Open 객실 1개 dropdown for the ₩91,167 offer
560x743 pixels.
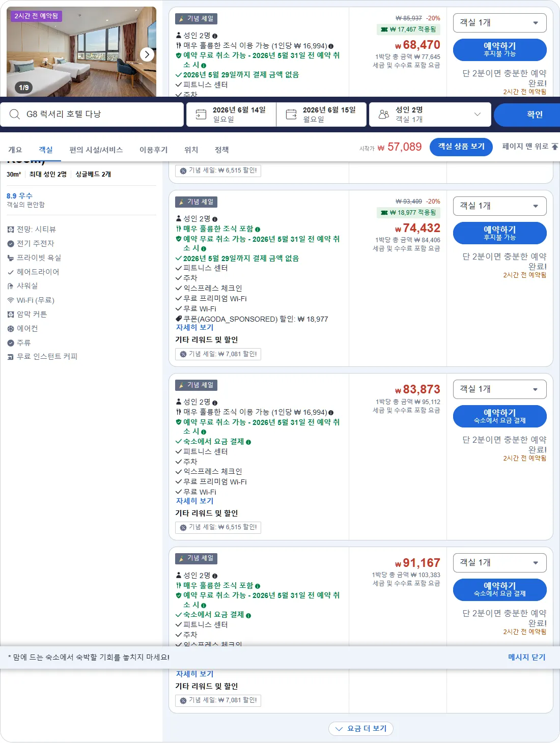tap(499, 563)
